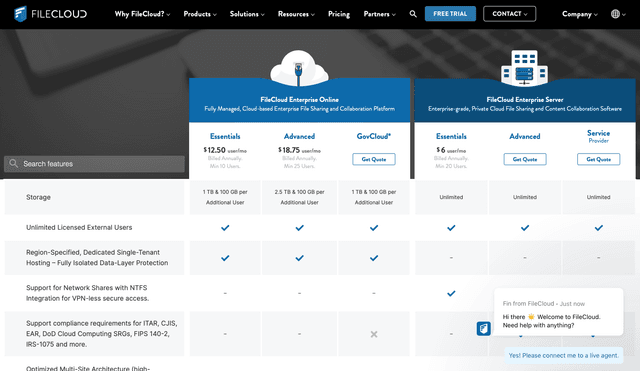Viewport: 640px width, 371px height.
Task: Get Quote for Service Provider plan
Action: coord(598,159)
